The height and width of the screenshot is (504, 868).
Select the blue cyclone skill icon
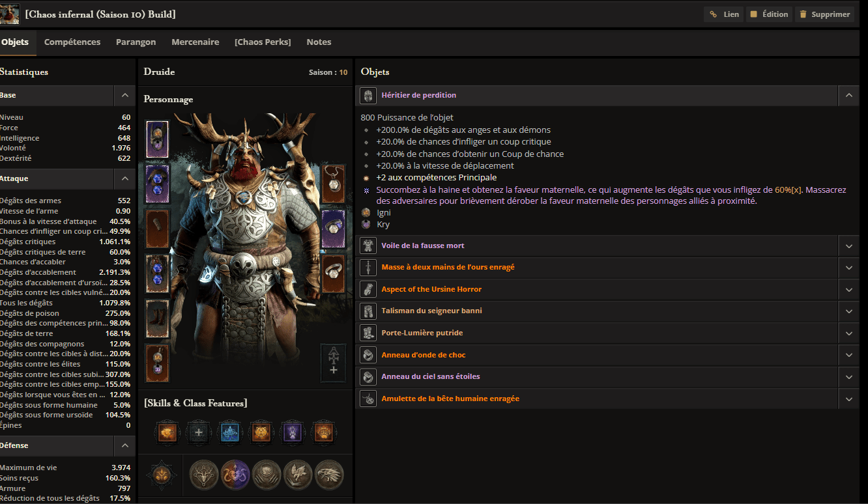[x=229, y=432]
